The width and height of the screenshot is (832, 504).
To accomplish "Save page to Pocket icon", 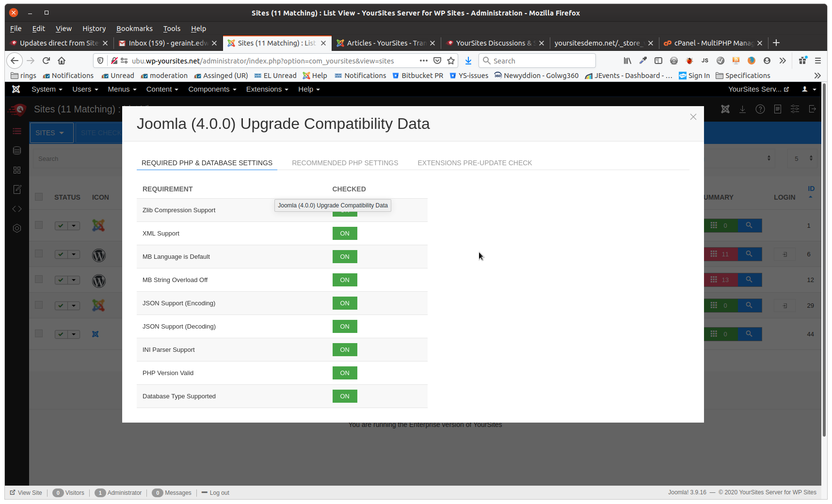I will [x=437, y=61].
